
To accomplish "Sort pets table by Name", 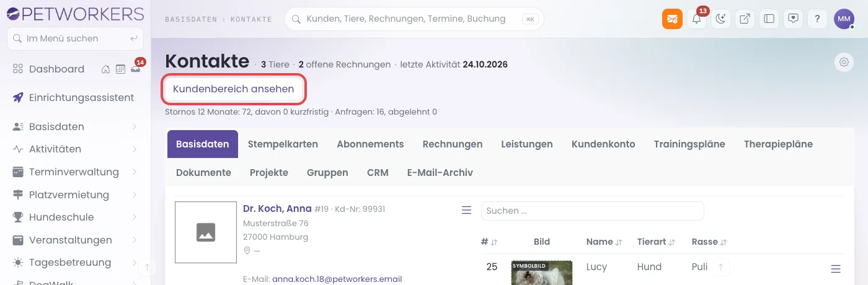I will click(x=603, y=242).
